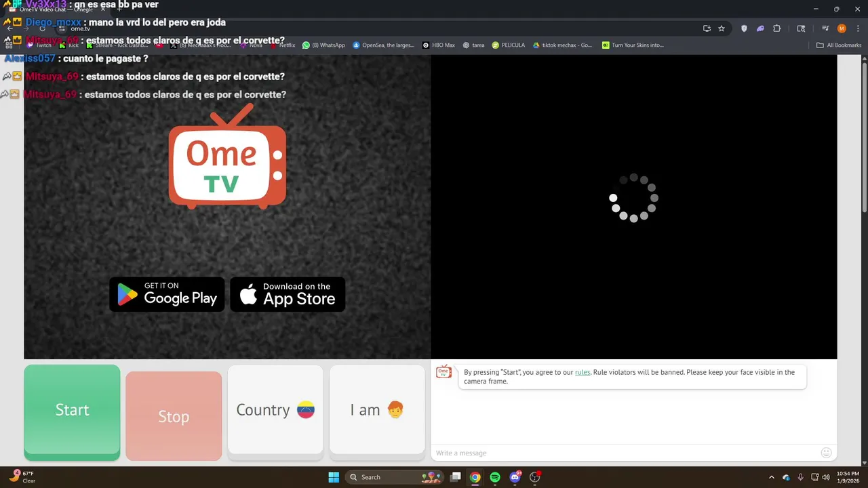Open the purple ghost extension icon
Image resolution: width=868 pixels, height=488 pixels.
click(760, 28)
